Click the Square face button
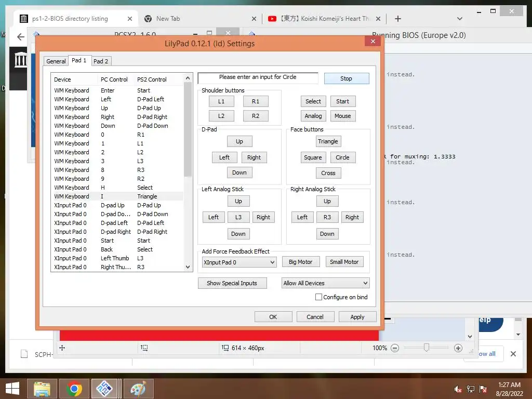The height and width of the screenshot is (399, 532). click(x=313, y=157)
